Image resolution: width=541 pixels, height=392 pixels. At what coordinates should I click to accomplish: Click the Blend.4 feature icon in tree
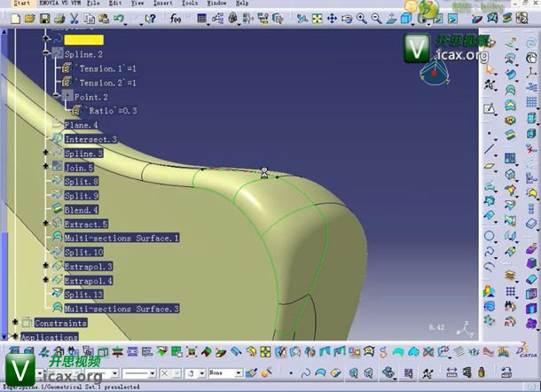point(57,210)
